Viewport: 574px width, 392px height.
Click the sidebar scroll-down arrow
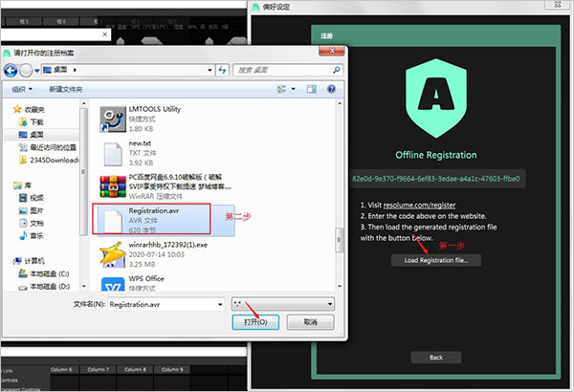pos(84,286)
